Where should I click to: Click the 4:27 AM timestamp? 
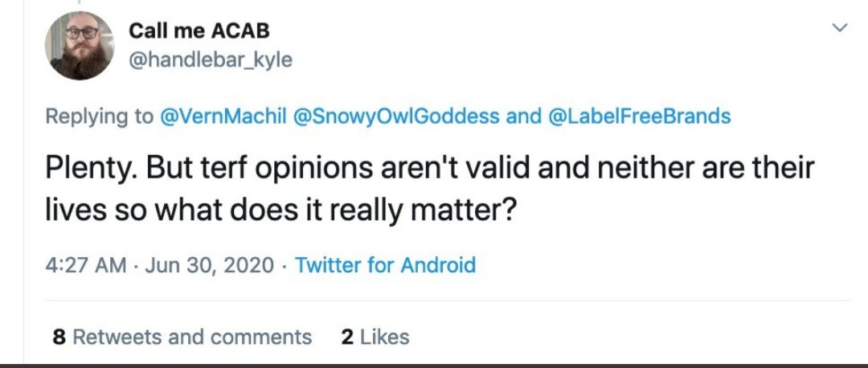[85, 265]
